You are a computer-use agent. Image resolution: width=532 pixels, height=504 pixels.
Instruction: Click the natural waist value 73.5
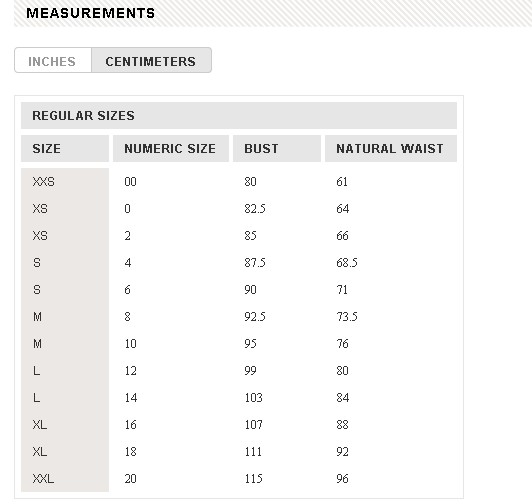tap(347, 317)
